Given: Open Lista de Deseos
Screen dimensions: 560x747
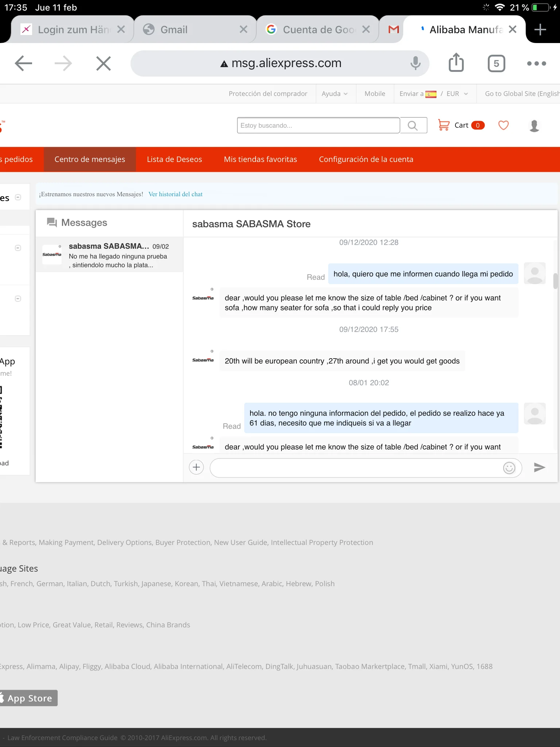Looking at the screenshot, I should pos(174,159).
